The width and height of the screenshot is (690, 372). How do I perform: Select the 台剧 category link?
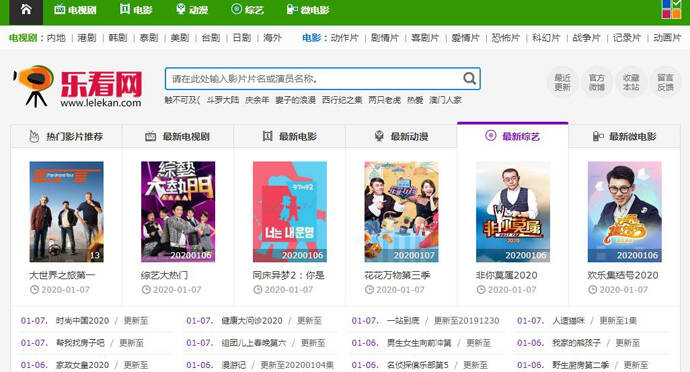(x=211, y=38)
